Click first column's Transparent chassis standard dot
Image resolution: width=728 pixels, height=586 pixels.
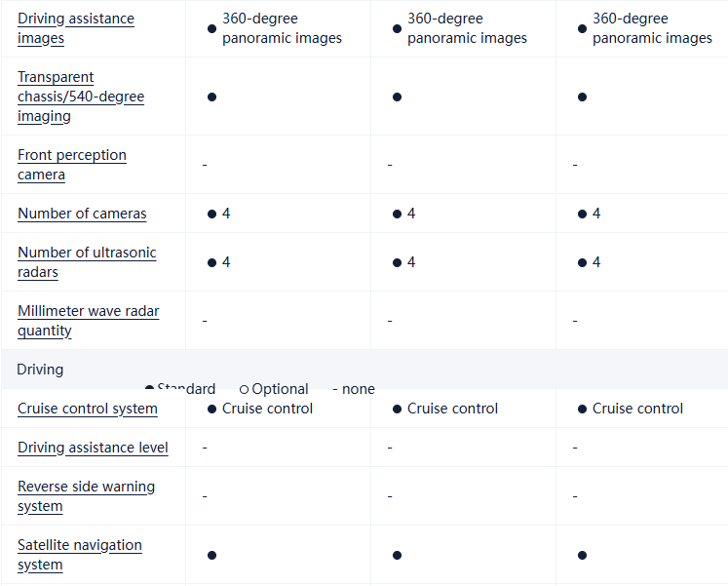point(211,97)
